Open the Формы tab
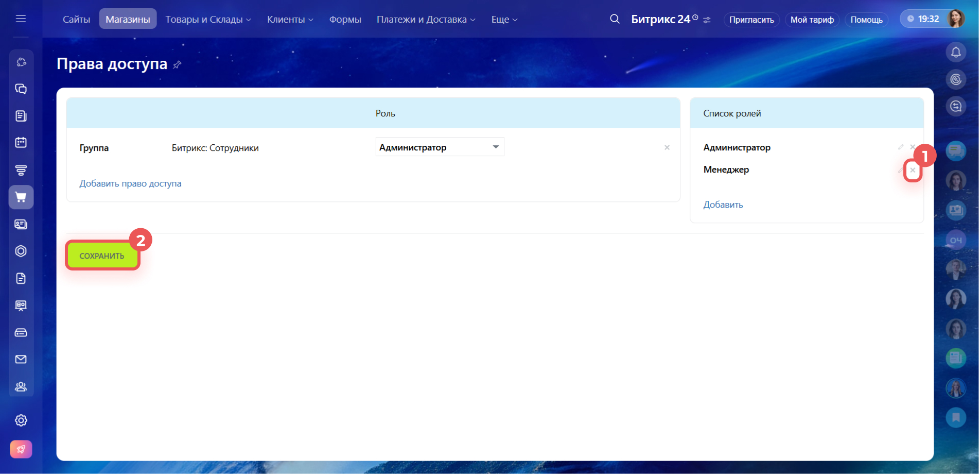 (345, 20)
